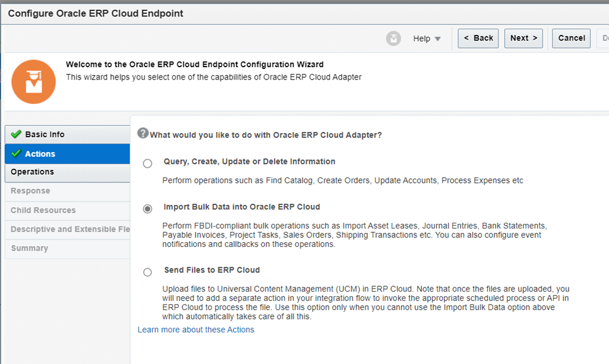Click the Import Bulk Data FBDI description text
This screenshot has height=364, width=609.
pos(354,235)
